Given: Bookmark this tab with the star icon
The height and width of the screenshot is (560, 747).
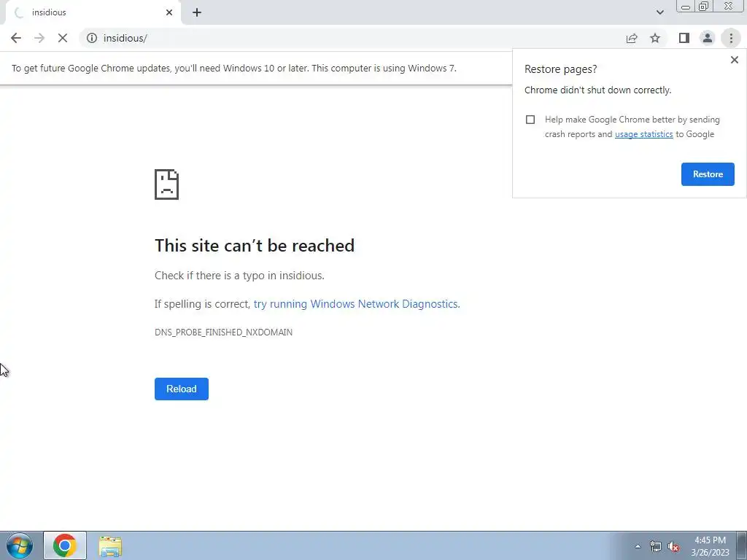Looking at the screenshot, I should (x=655, y=38).
